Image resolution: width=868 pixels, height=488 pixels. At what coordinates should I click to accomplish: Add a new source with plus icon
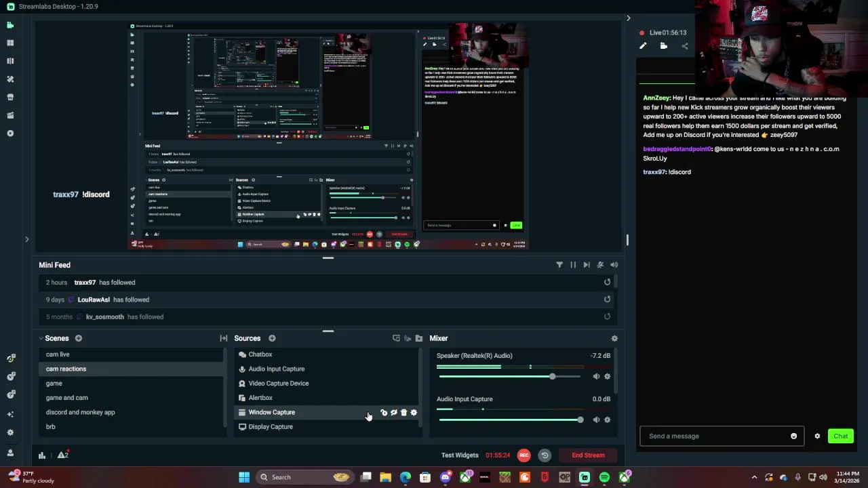pos(272,338)
